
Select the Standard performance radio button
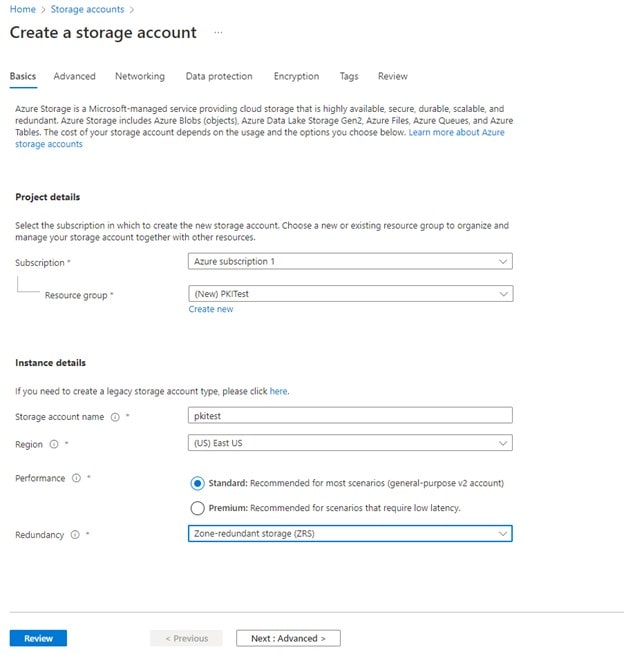click(197, 483)
